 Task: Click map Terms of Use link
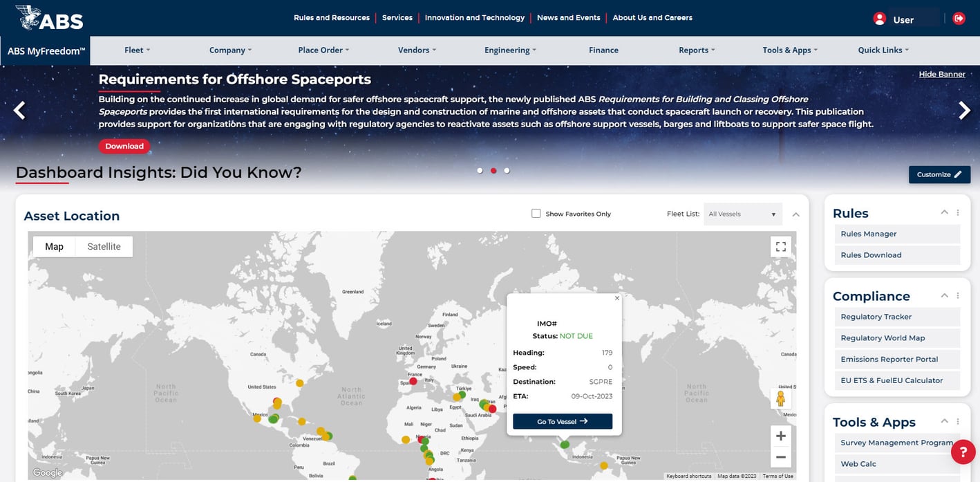[778, 476]
